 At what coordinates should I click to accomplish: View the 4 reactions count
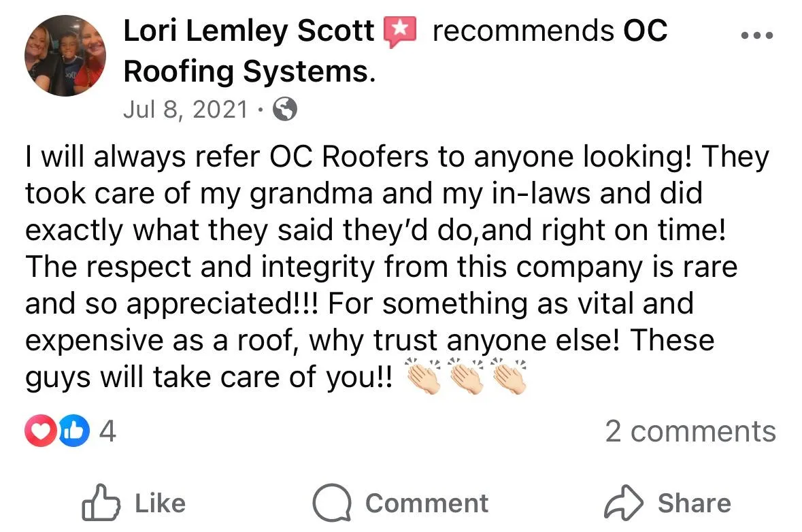point(107,431)
